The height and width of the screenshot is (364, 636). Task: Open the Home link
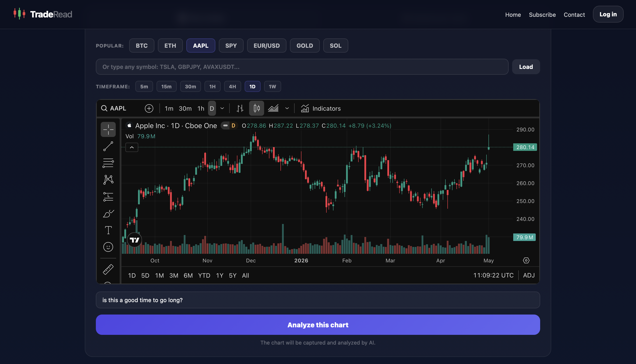click(513, 15)
